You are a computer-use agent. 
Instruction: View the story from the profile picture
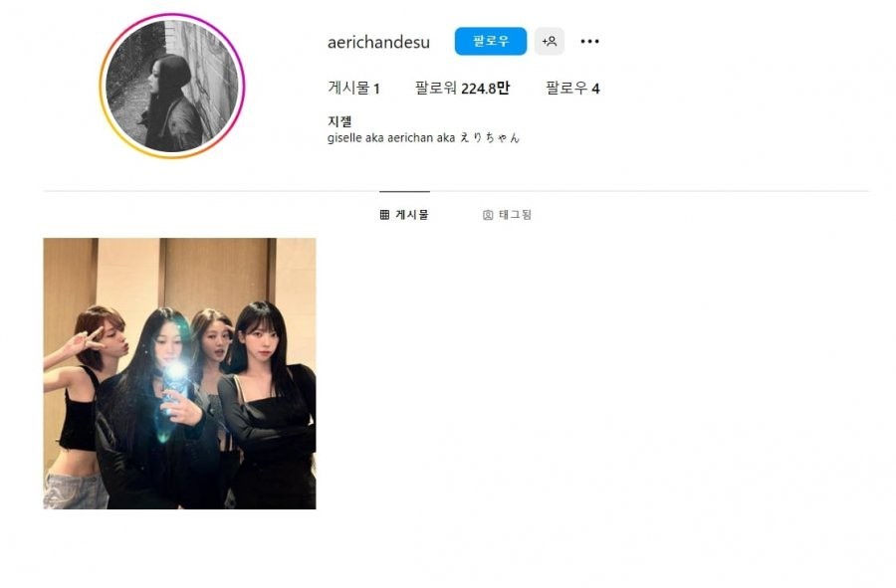point(172,87)
